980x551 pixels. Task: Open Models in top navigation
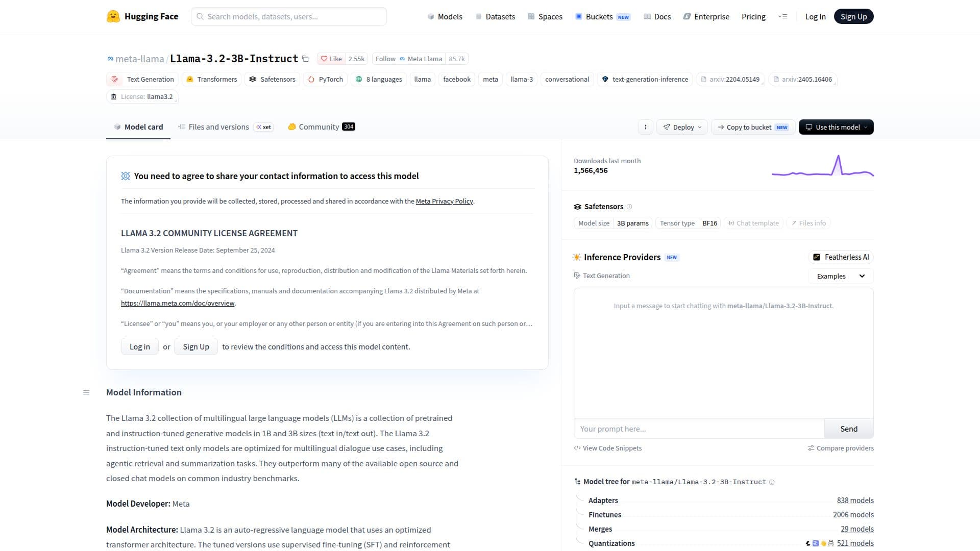pyautogui.click(x=445, y=16)
